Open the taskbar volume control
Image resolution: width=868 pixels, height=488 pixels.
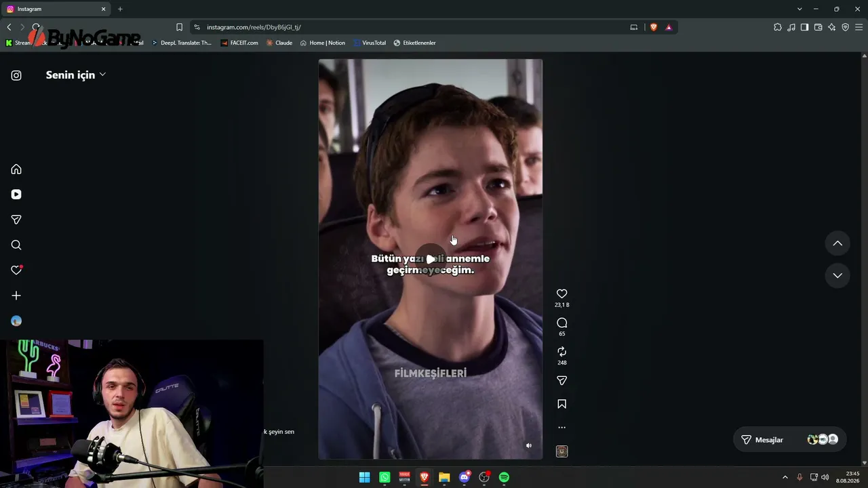coord(825,477)
